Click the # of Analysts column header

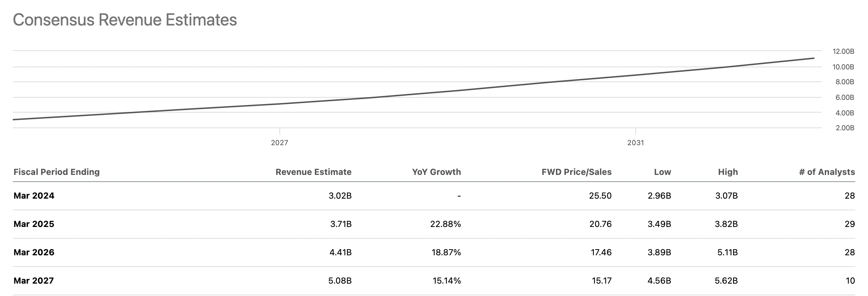click(x=827, y=172)
